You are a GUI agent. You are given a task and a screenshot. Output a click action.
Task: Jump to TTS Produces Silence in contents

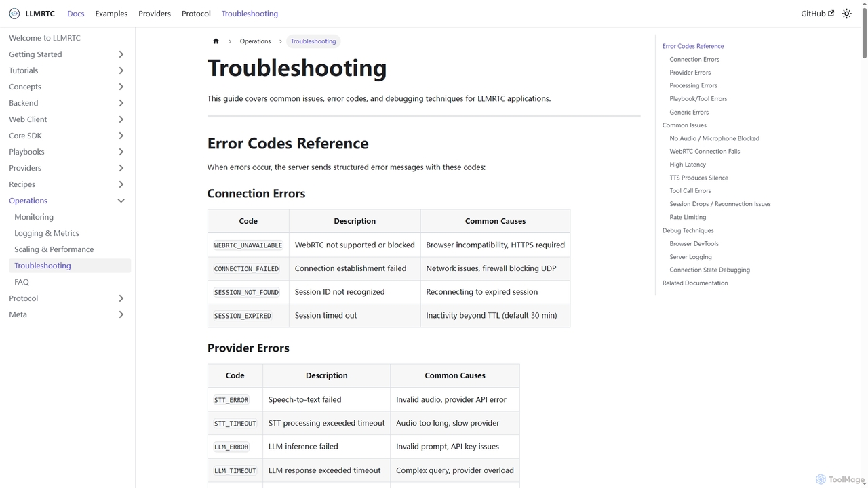698,178
